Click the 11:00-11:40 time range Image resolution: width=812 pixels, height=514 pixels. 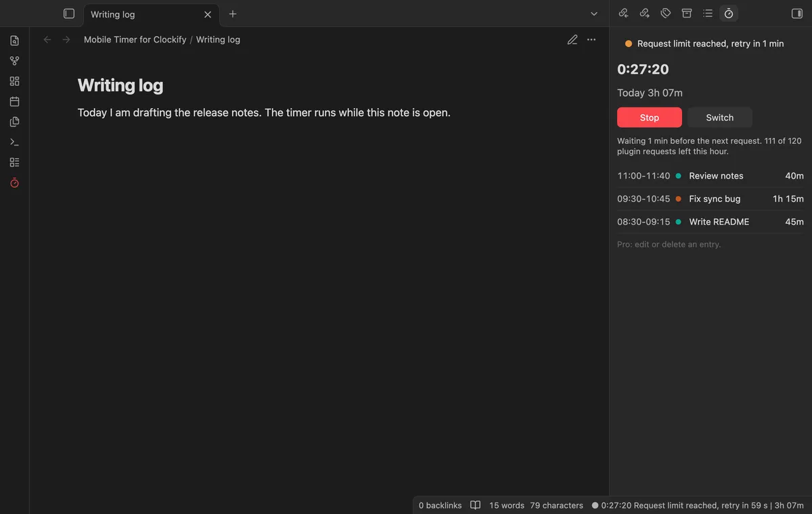pyautogui.click(x=644, y=176)
